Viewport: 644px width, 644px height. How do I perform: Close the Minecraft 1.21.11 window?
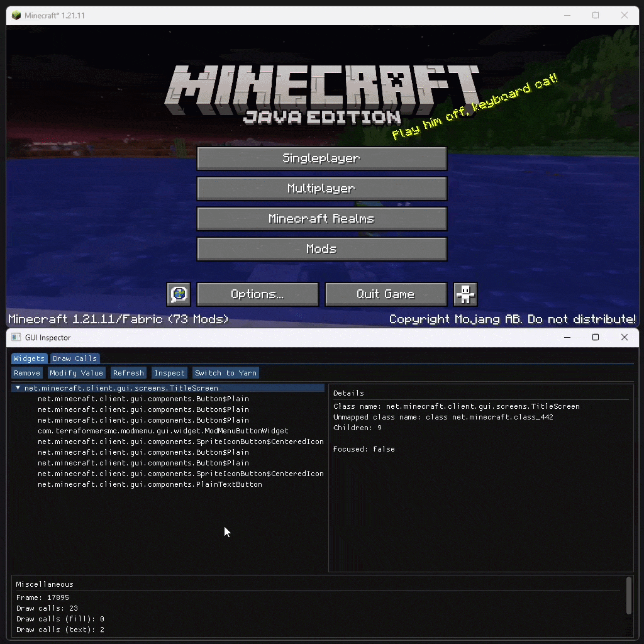(625, 15)
